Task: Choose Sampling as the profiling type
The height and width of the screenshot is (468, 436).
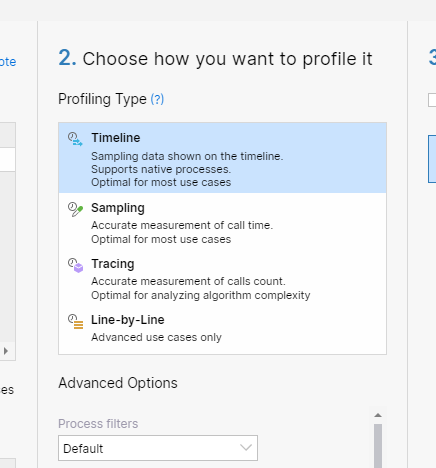Action: tap(222, 222)
